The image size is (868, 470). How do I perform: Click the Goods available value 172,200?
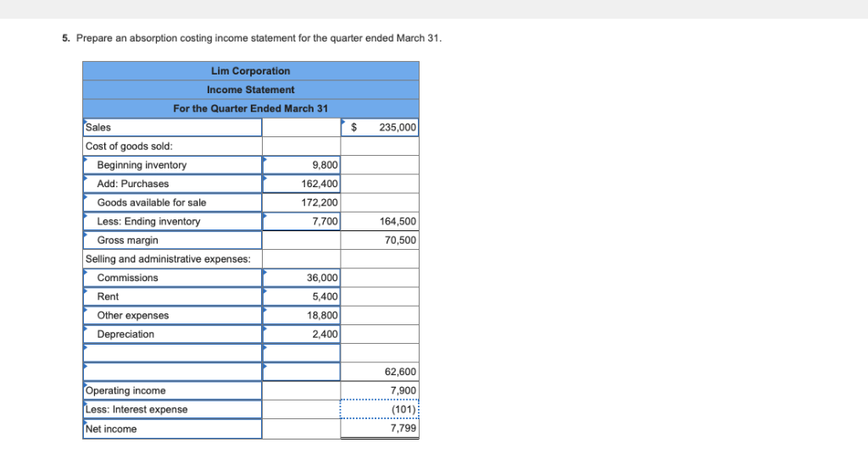301,202
